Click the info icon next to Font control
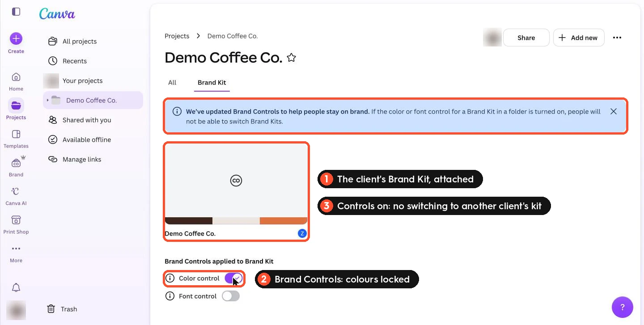644x325 pixels. pyautogui.click(x=170, y=296)
